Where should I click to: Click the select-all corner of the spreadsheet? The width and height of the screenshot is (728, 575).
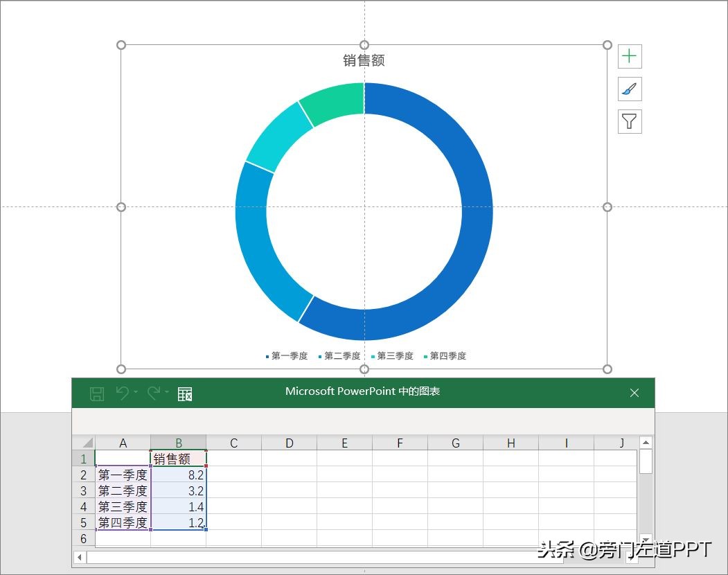tap(85, 442)
